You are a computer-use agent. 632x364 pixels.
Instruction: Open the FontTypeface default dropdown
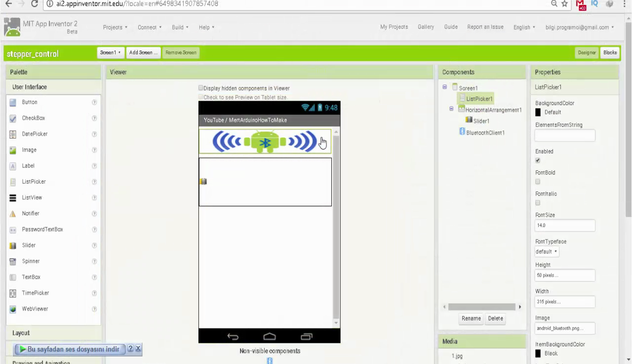pos(547,252)
